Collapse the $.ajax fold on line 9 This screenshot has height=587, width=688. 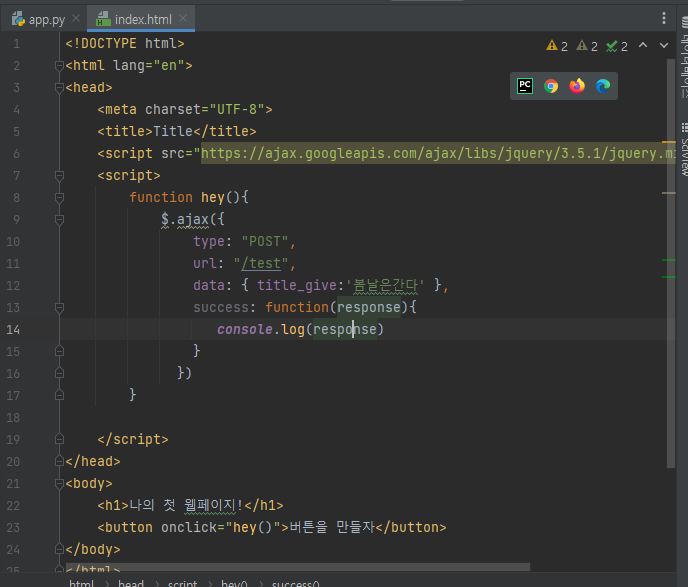point(59,219)
